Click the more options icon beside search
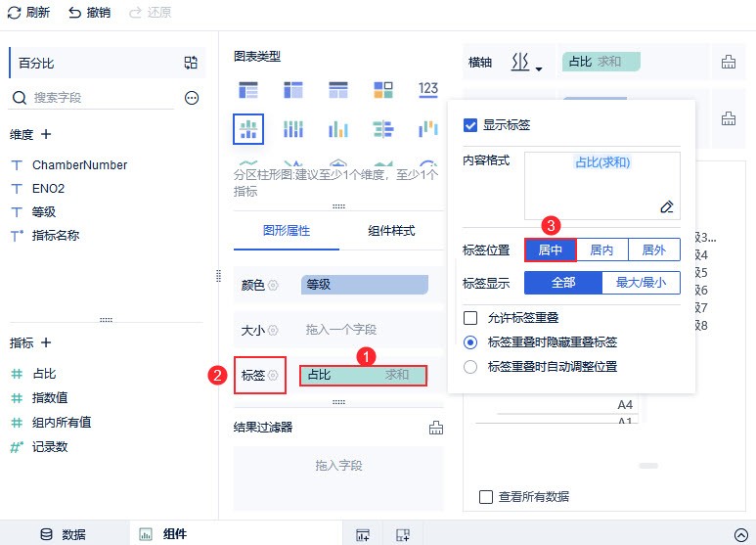Image resolution: width=756 pixels, height=545 pixels. pos(192,98)
